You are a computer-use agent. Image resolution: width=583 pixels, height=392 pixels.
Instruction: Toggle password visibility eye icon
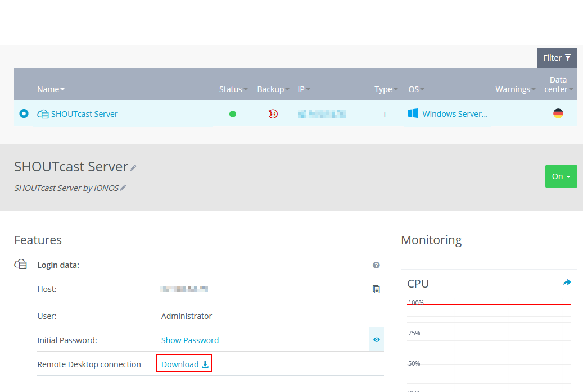[x=377, y=340]
